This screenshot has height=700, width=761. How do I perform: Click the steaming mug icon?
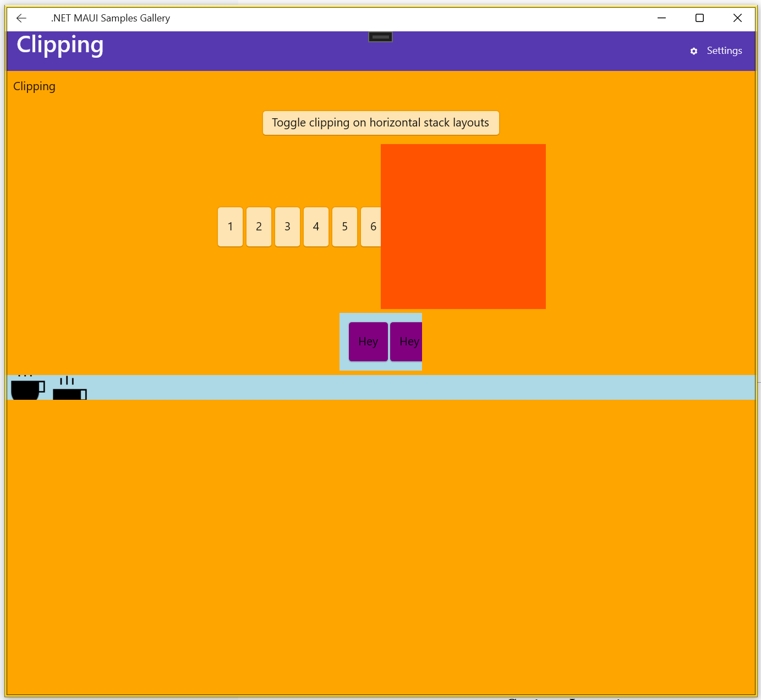point(69,389)
